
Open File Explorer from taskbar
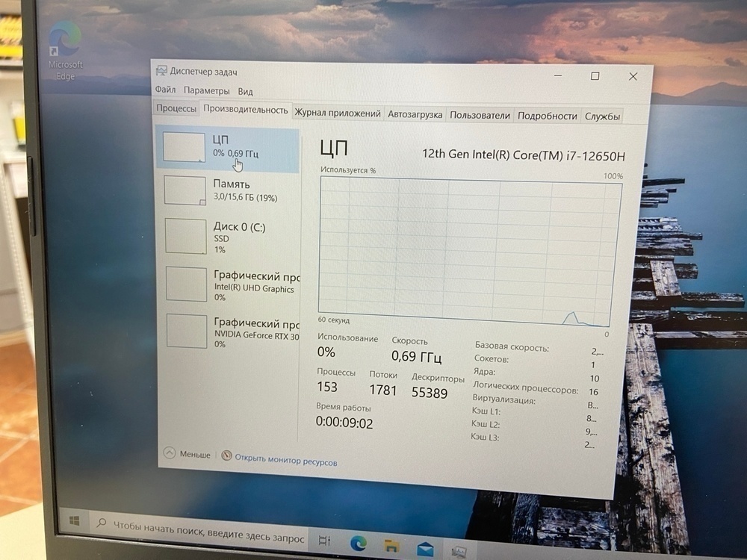391,546
